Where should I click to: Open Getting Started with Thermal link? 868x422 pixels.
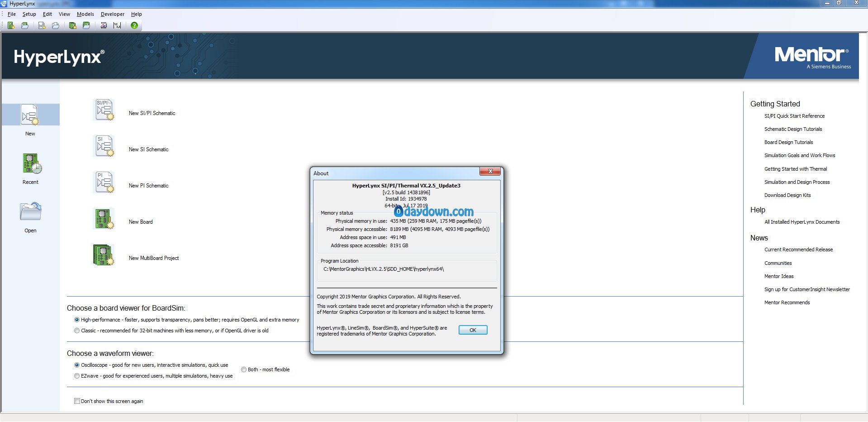pyautogui.click(x=796, y=169)
